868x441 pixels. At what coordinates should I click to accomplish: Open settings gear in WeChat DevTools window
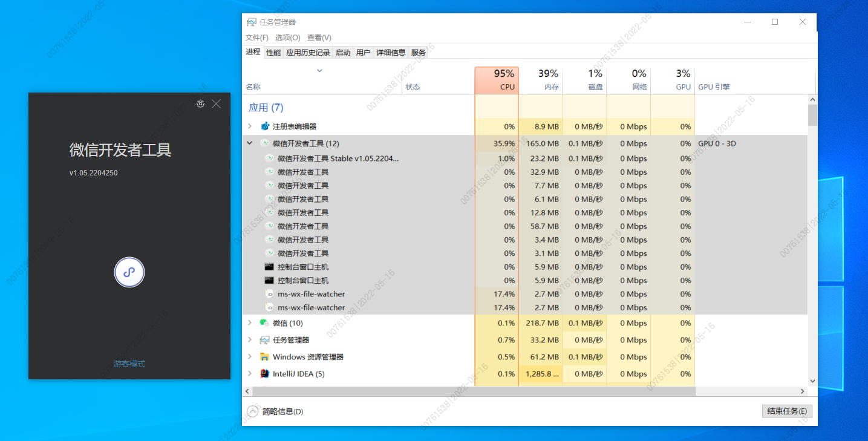(200, 104)
